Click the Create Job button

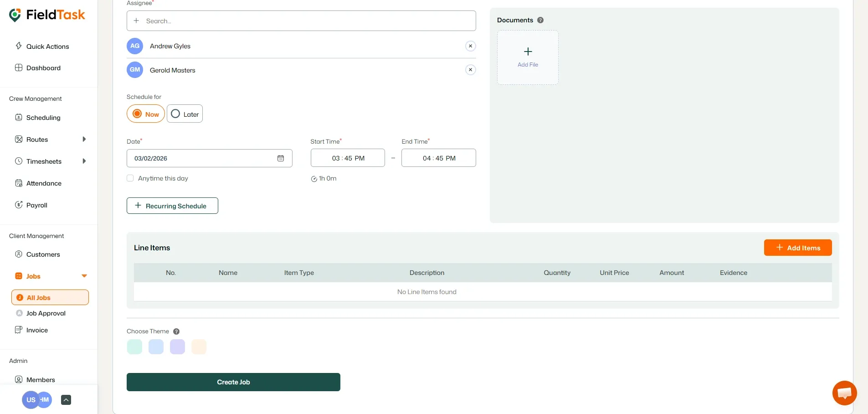point(233,382)
